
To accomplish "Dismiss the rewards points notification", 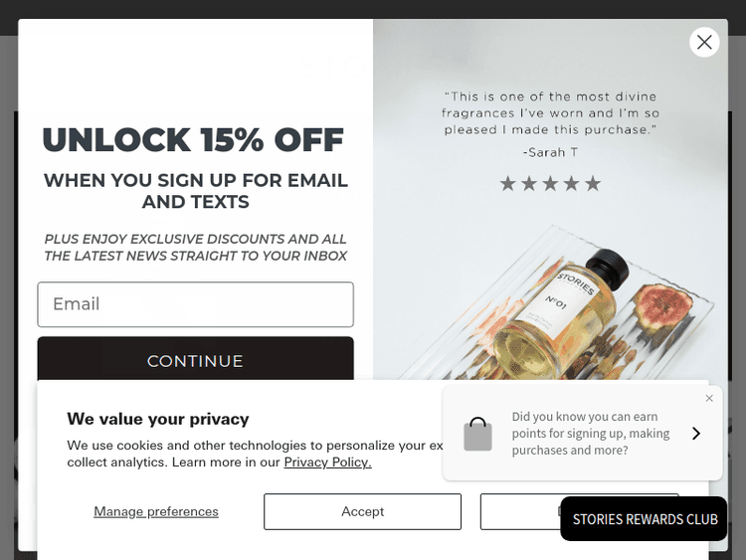I will pyautogui.click(x=709, y=399).
